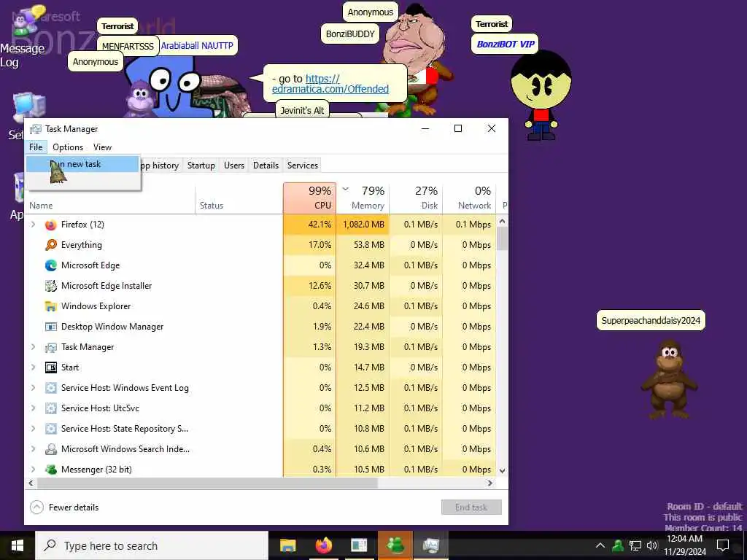Sort by Network column header
747x560 pixels.
click(x=469, y=198)
